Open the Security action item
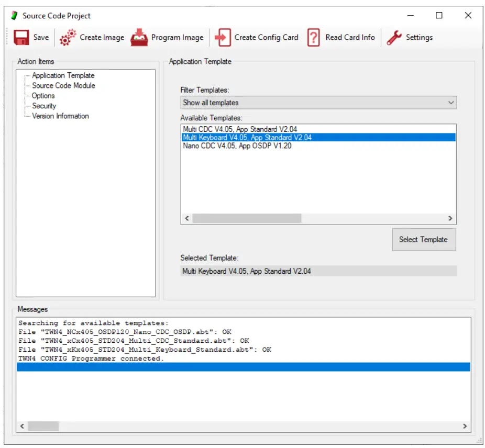 point(44,106)
